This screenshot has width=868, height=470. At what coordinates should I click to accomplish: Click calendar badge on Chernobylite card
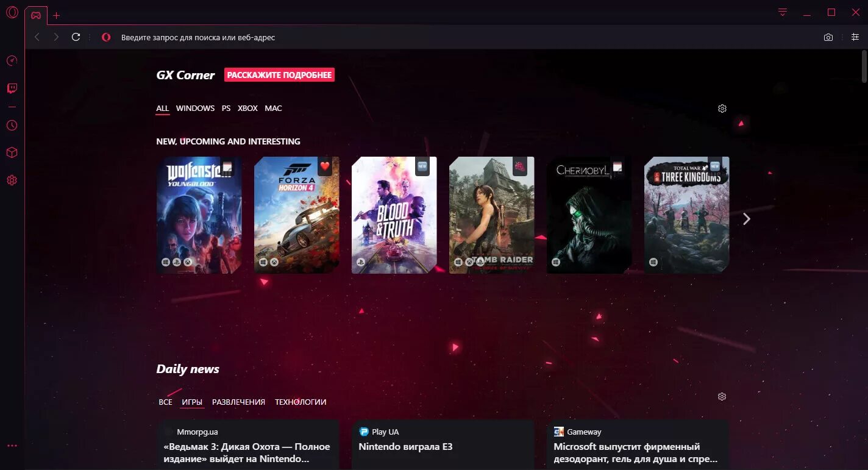click(x=617, y=166)
